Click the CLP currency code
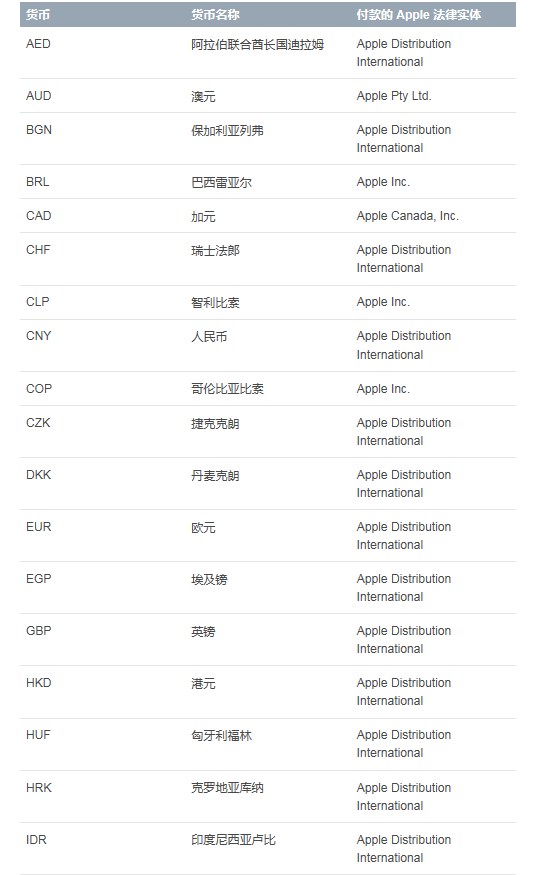The height and width of the screenshot is (875, 538). tap(37, 302)
